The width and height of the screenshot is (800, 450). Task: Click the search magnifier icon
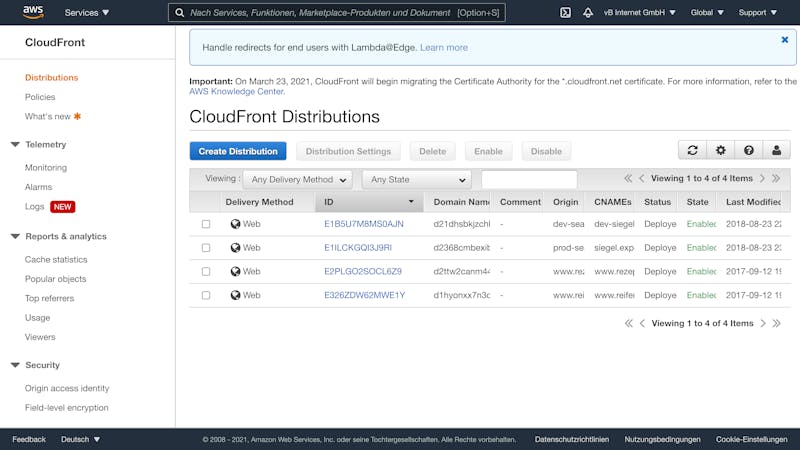tap(180, 12)
